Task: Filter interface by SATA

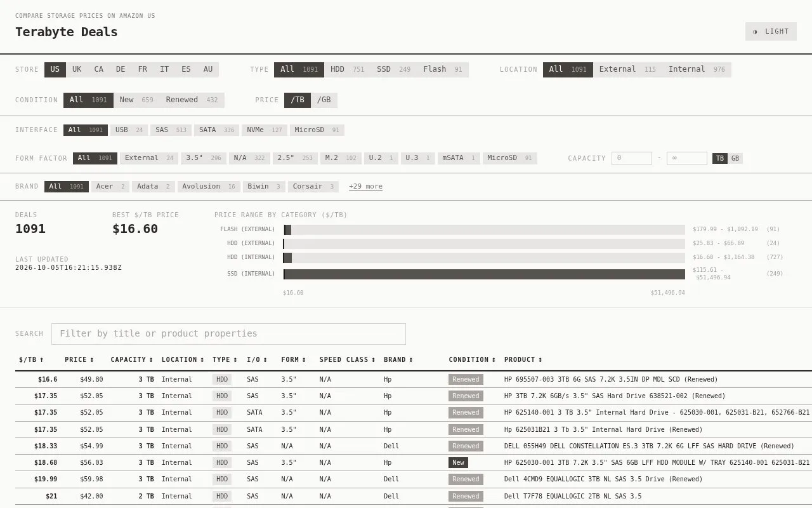Action: click(216, 130)
